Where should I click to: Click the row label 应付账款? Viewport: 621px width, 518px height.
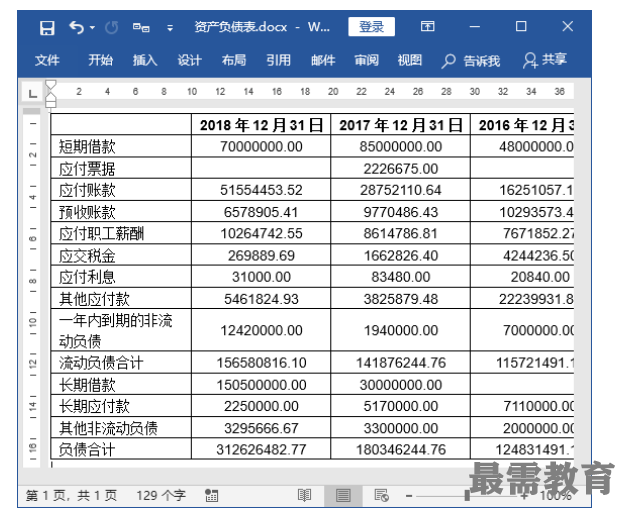point(87,190)
